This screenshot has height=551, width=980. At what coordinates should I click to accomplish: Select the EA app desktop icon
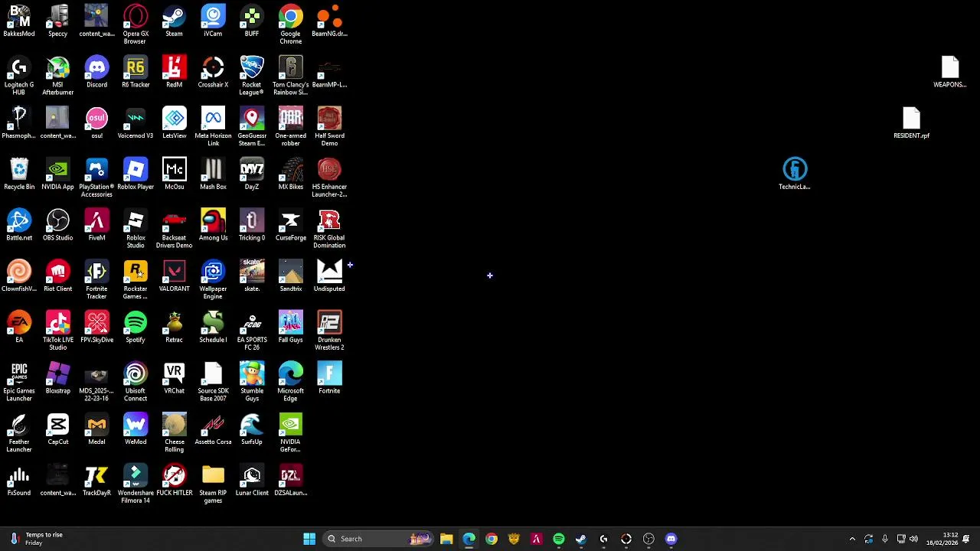point(19,328)
